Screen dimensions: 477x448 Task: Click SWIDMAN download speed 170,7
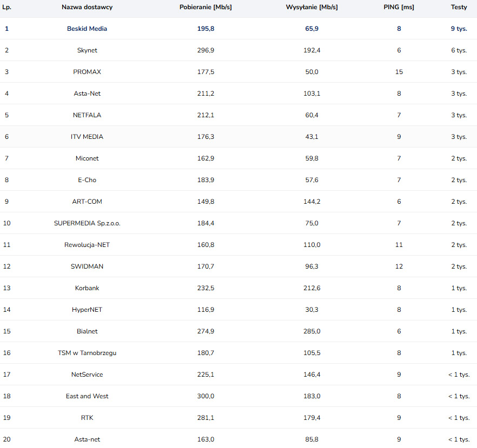(206, 266)
